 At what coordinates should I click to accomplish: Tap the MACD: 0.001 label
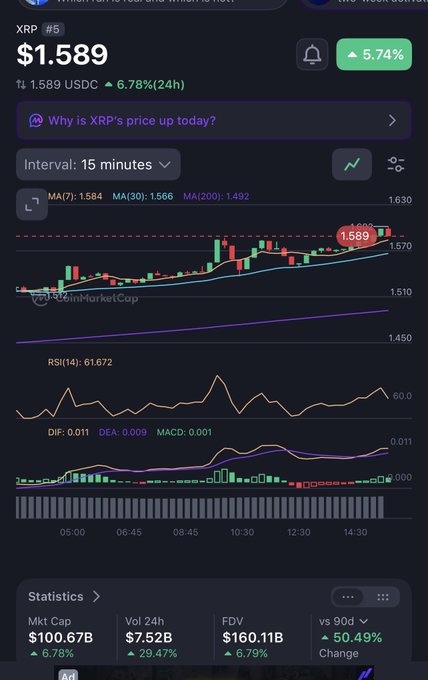[184, 432]
